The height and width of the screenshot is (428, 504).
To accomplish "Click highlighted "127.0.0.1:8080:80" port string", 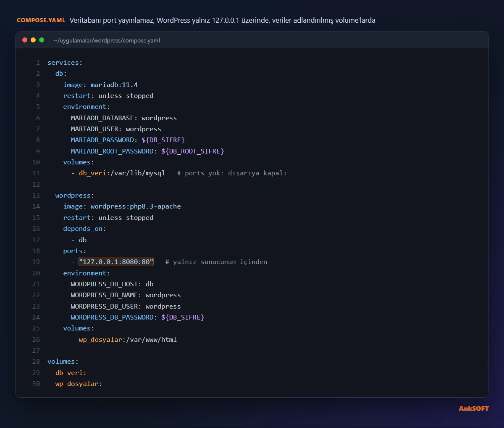I will (x=116, y=262).
